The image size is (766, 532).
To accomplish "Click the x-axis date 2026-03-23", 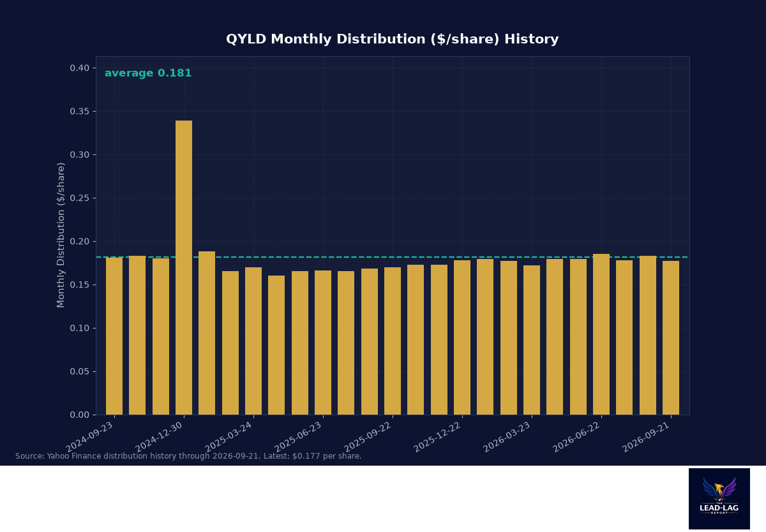I will [x=507, y=437].
